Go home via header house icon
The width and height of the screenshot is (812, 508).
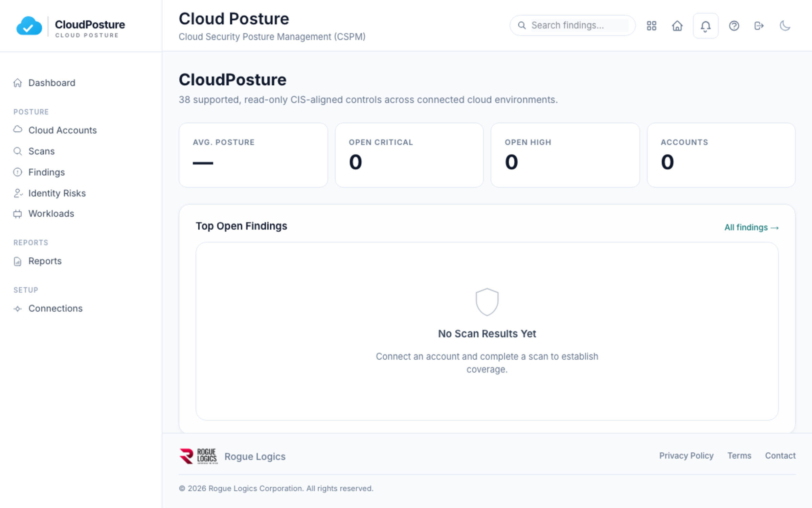(677, 26)
